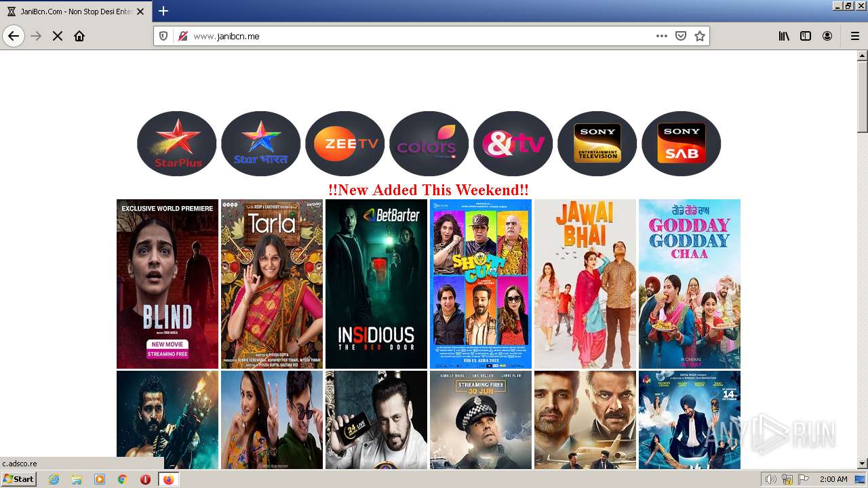The width and height of the screenshot is (868, 488).
Task: Open page actions three-dot menu
Action: [x=662, y=36]
